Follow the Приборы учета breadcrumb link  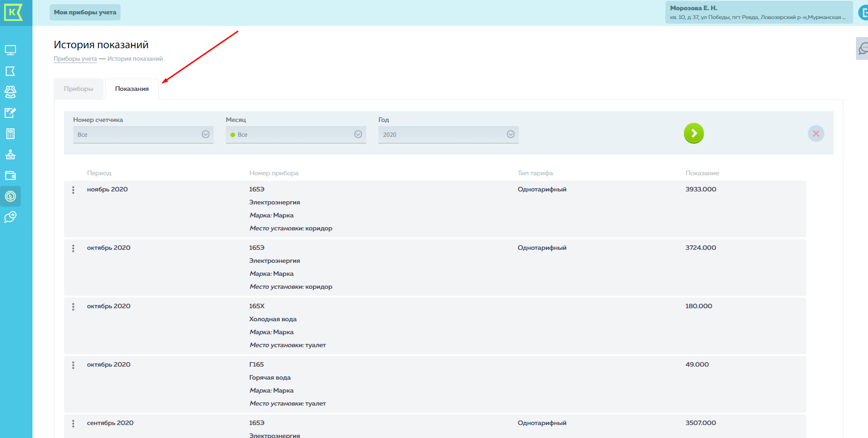pyautogui.click(x=75, y=59)
